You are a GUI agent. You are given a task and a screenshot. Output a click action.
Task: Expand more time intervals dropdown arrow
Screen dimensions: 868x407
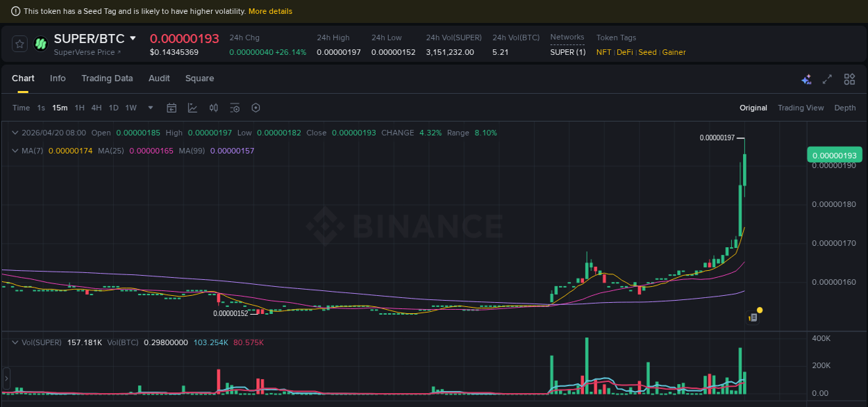151,108
